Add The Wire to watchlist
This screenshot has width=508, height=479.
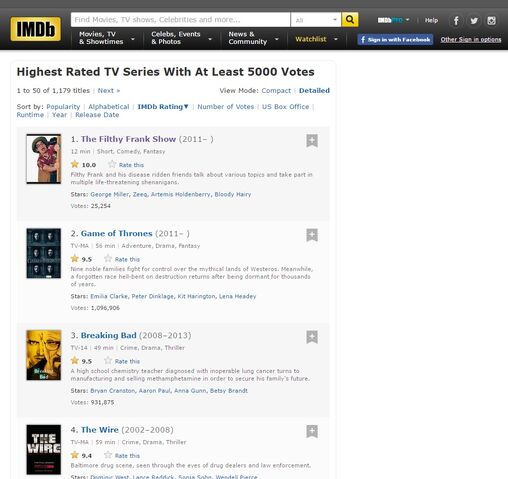(312, 431)
